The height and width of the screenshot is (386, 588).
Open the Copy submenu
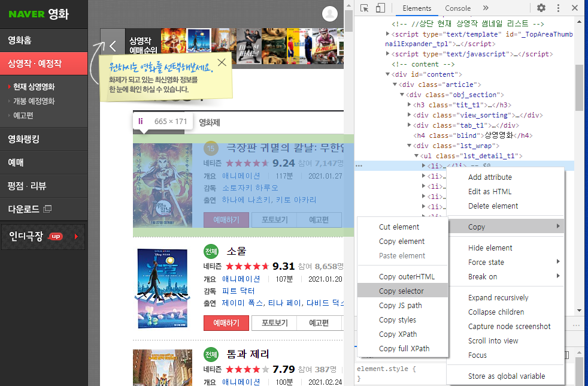pyautogui.click(x=505, y=227)
